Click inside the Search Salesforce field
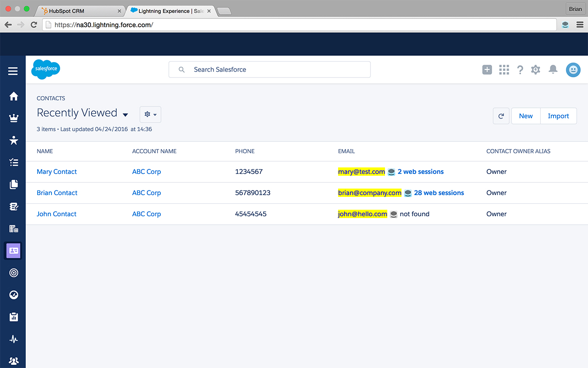Image resolution: width=588 pixels, height=368 pixels. click(x=269, y=69)
